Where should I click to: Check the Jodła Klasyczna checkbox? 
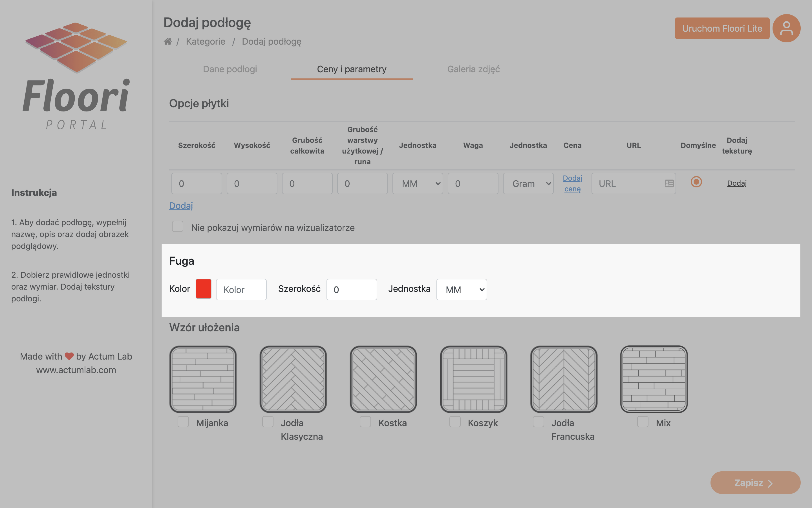(x=268, y=422)
